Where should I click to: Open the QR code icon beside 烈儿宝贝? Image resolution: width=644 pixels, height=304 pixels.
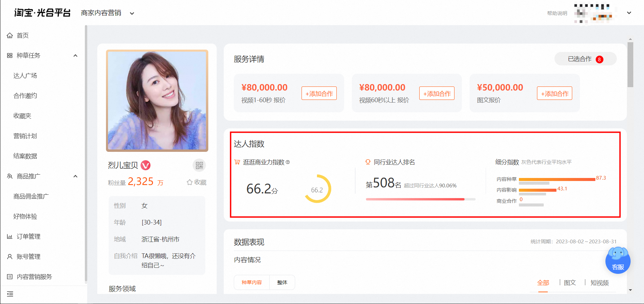coord(199,165)
